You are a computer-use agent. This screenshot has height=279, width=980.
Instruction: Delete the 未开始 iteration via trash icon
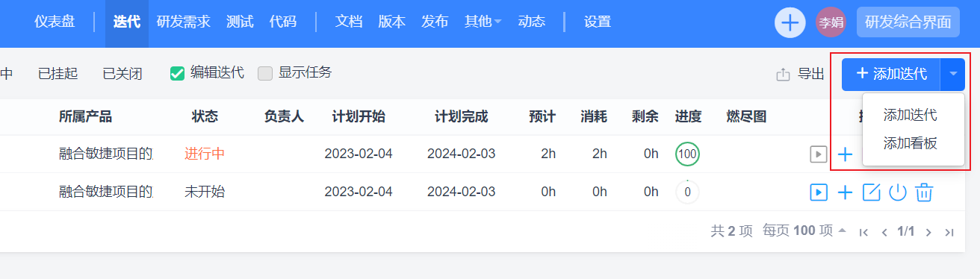924,192
